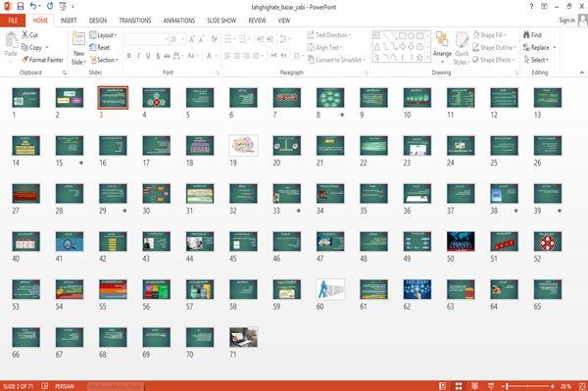Toggle Bold formatting
The image size is (588, 391).
pos(129,56)
